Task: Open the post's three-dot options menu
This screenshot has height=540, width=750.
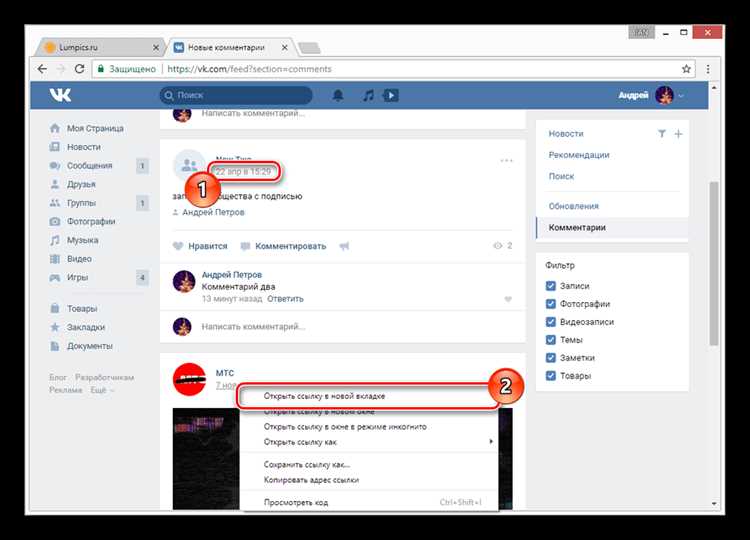Action: pyautogui.click(x=506, y=161)
